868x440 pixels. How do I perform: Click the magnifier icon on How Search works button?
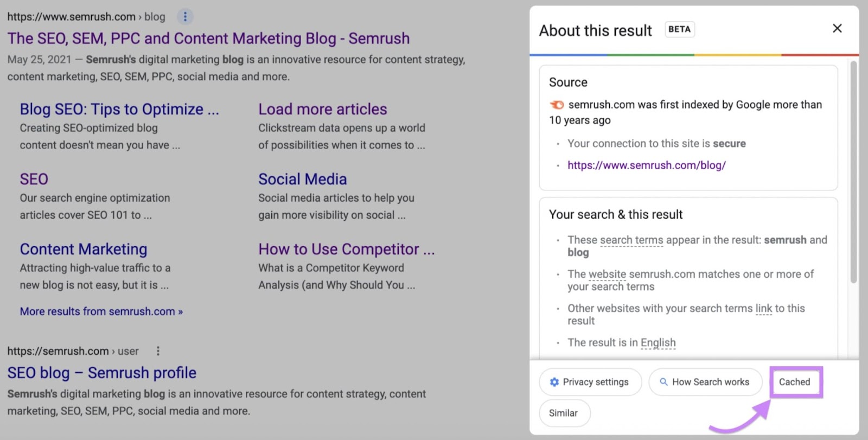[x=663, y=382]
